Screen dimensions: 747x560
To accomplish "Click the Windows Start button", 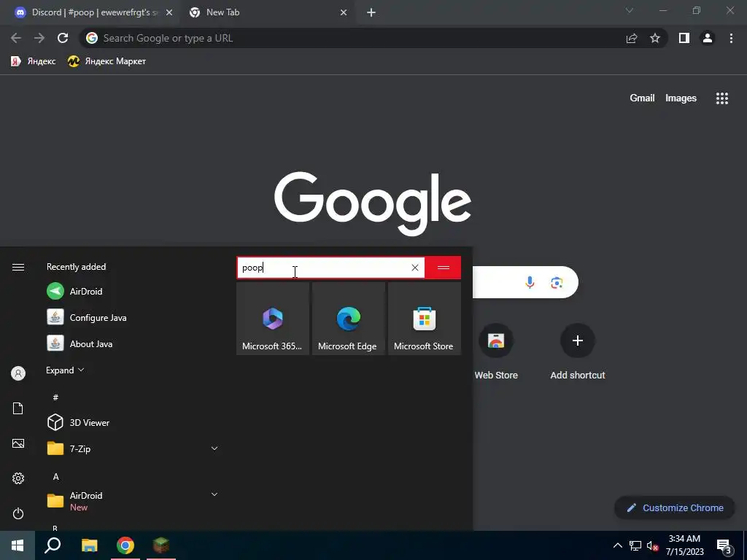I will (x=18, y=545).
